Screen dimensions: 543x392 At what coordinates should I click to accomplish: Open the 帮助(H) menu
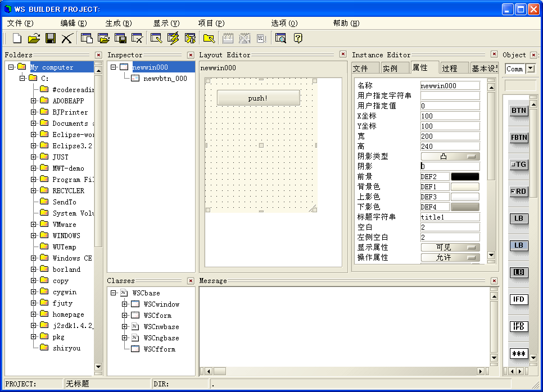coord(346,23)
